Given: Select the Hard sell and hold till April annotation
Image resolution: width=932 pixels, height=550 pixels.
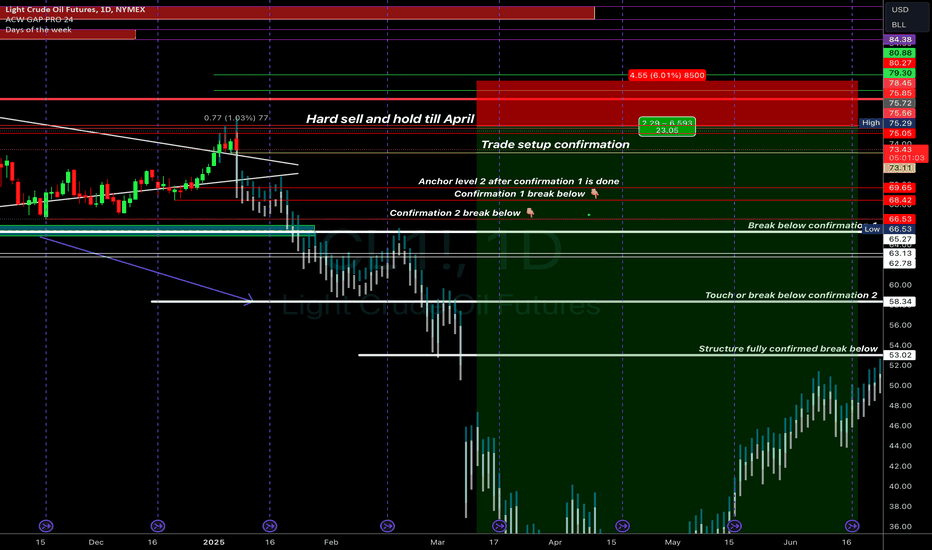Looking at the screenshot, I should [x=390, y=119].
